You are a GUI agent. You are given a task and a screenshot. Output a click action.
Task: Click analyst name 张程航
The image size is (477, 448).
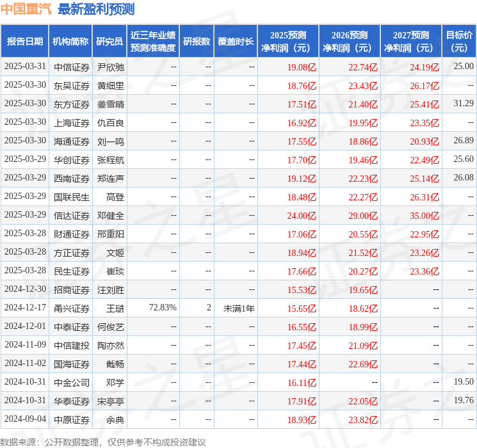click(x=110, y=160)
